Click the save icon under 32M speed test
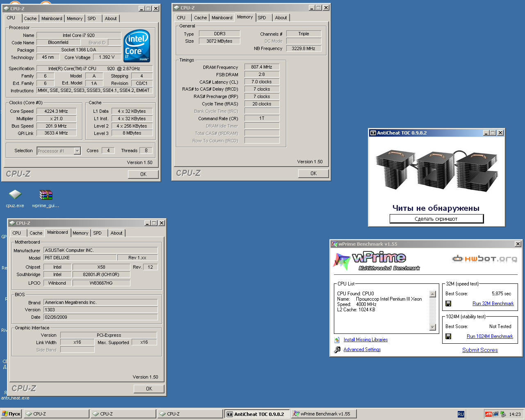This screenshot has width=525, height=420. pyautogui.click(x=448, y=304)
